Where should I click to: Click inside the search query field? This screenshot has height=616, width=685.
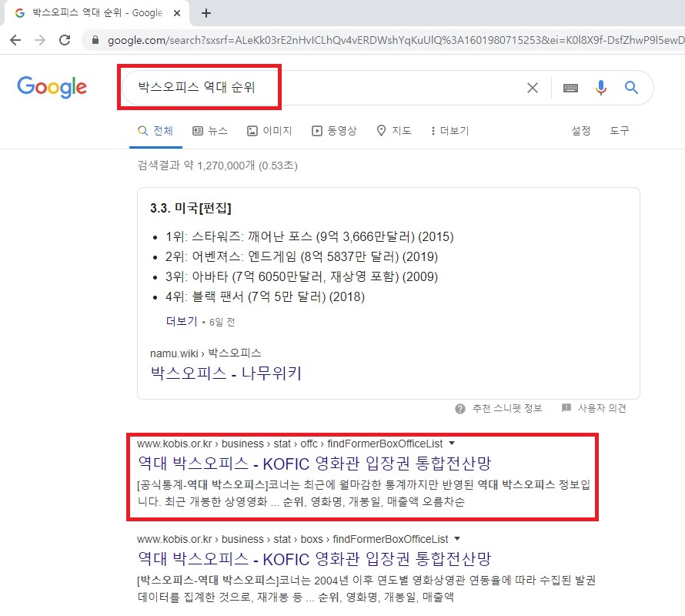tap(323, 88)
